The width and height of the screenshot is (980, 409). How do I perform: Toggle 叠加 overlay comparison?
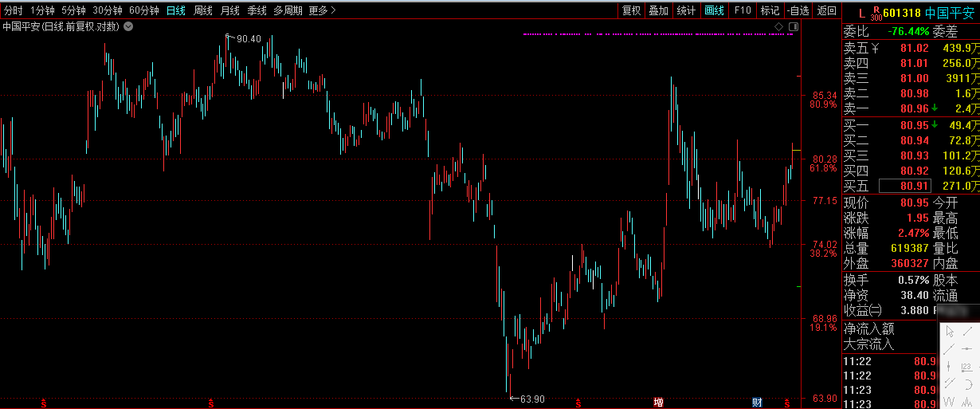[x=658, y=10]
